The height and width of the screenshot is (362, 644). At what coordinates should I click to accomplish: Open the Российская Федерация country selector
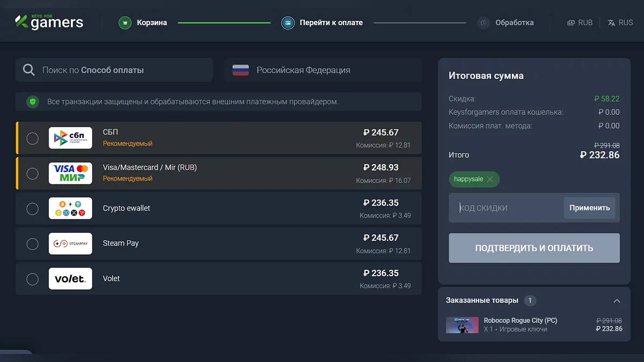tap(323, 70)
